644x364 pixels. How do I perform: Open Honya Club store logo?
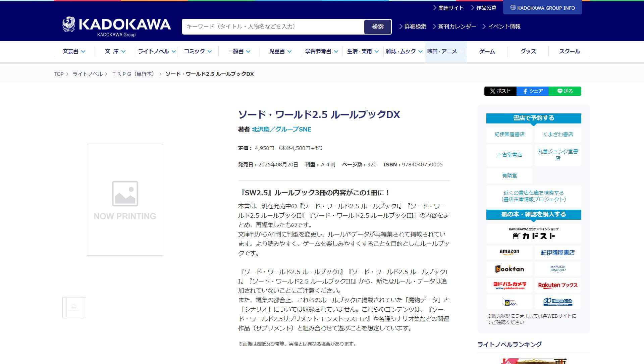pyautogui.click(x=558, y=302)
